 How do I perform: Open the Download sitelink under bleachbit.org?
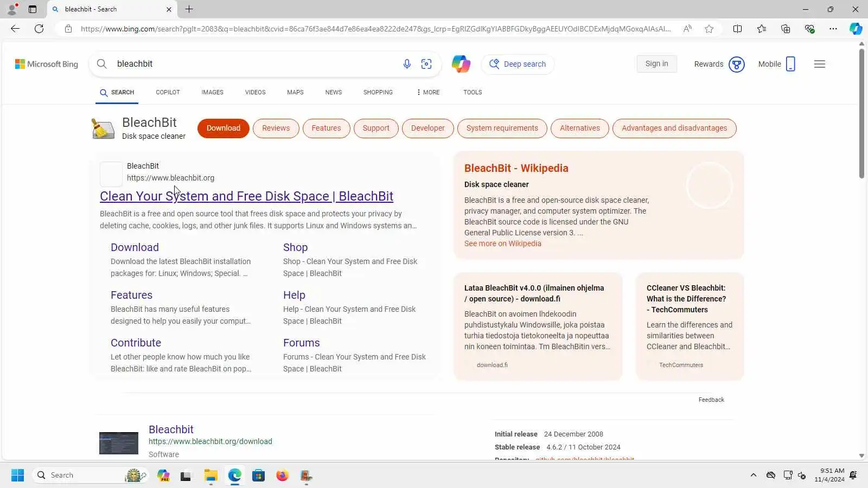point(135,247)
